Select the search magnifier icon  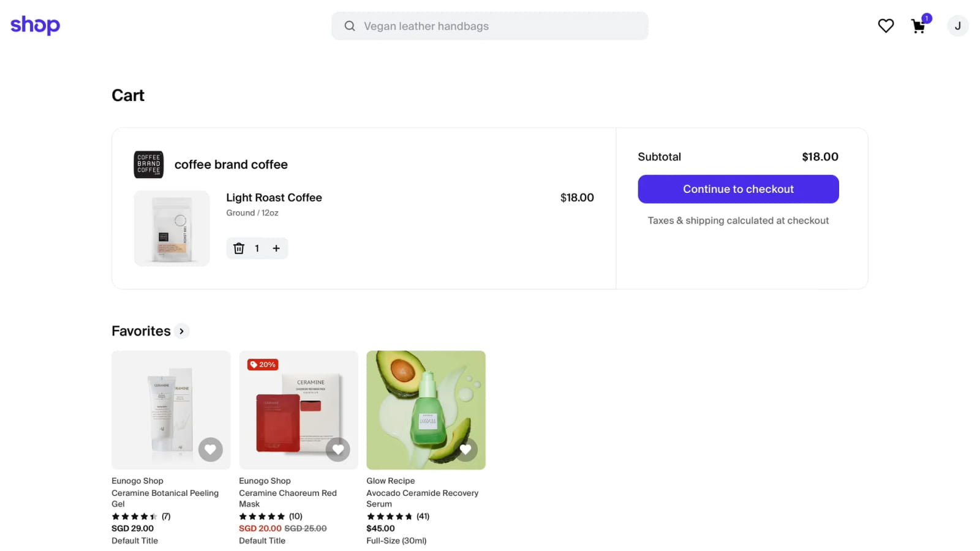(x=349, y=26)
